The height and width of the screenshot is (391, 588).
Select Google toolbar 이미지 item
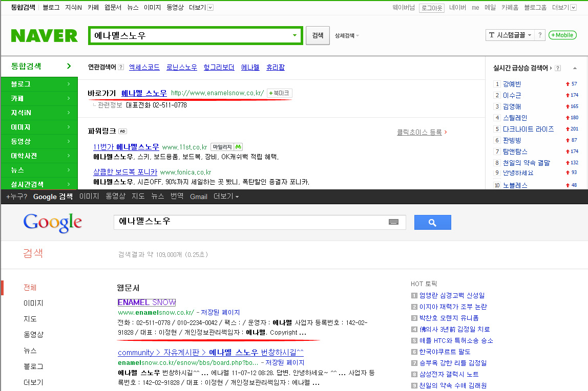tap(89, 196)
